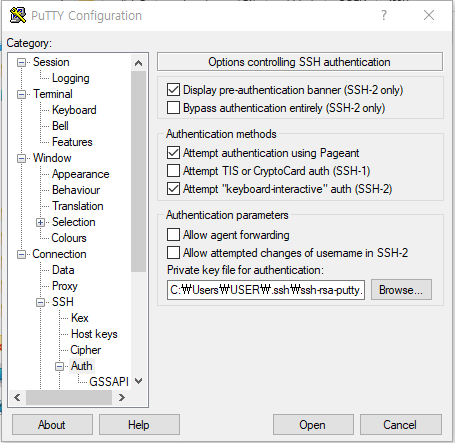Close the PuTTY Configuration window

429,15
